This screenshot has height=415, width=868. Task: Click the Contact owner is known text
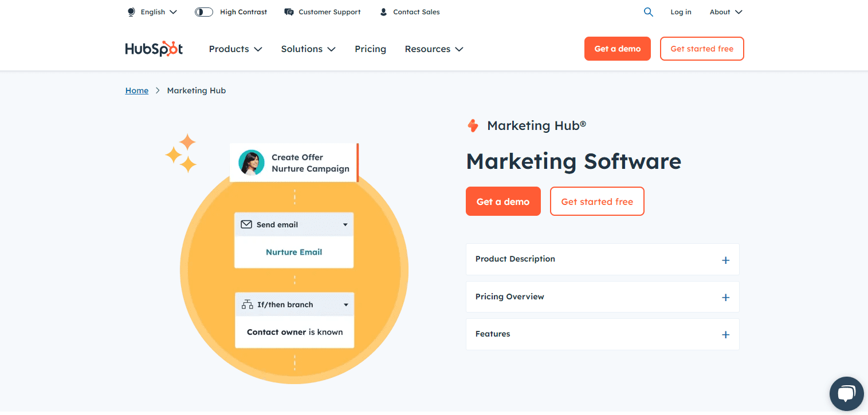tap(294, 332)
